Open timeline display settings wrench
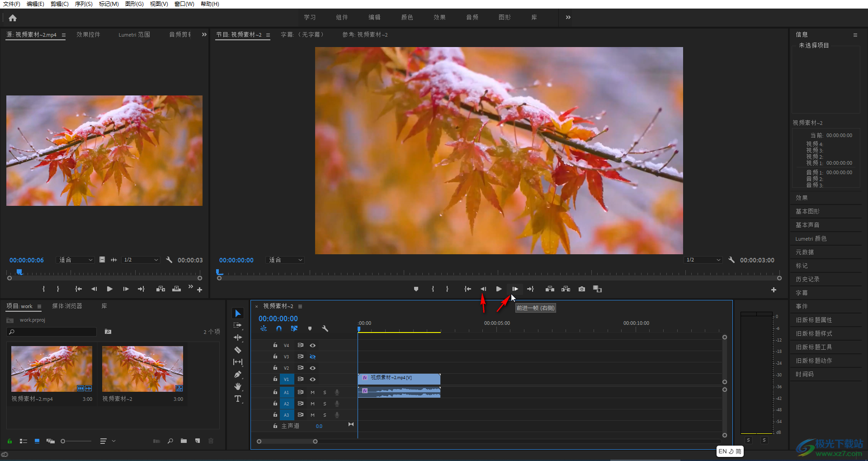Viewport: 868px width, 461px height. tap(325, 329)
